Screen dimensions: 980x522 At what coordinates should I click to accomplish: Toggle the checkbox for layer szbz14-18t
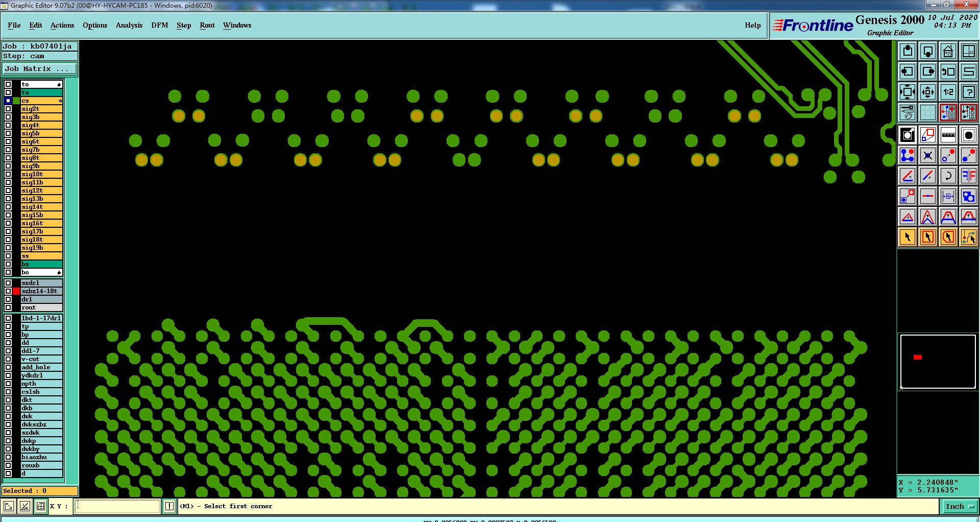click(x=8, y=291)
